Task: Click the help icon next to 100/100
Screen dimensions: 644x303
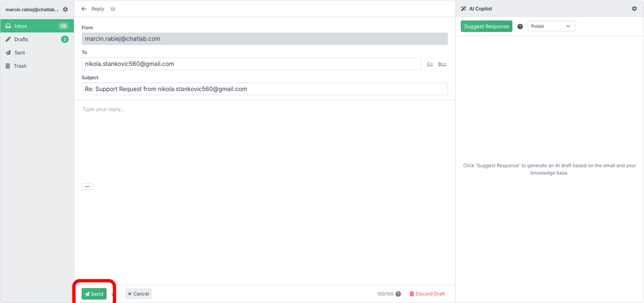Action: coord(398,294)
